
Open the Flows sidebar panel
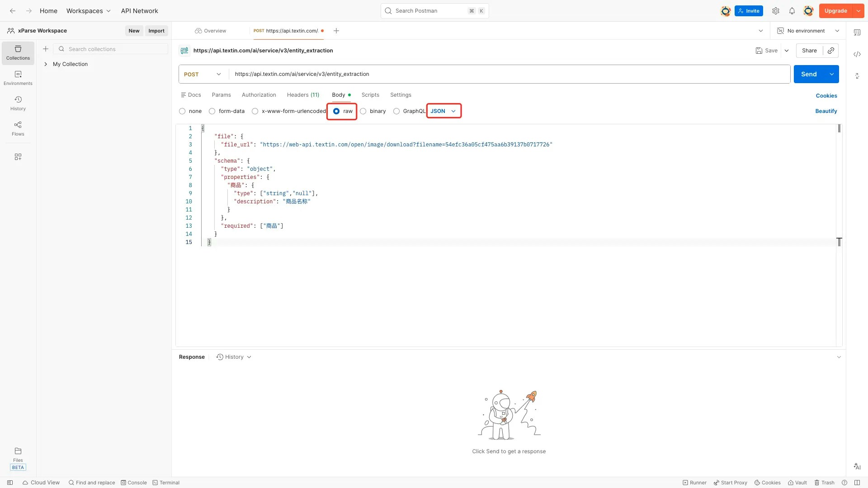[x=18, y=128]
